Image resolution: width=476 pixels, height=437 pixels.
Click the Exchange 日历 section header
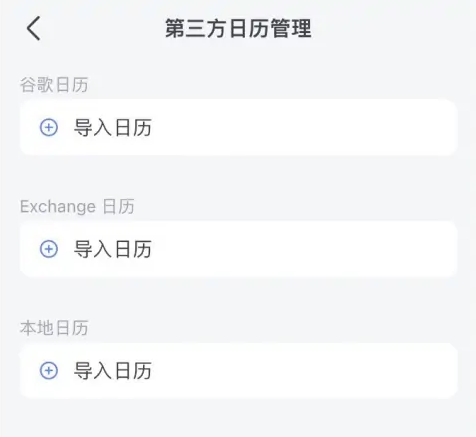point(77,206)
